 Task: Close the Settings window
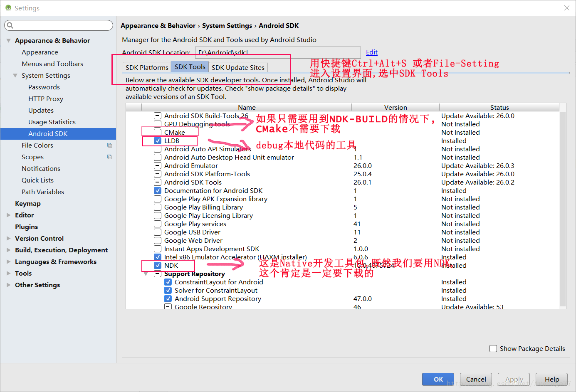click(x=566, y=8)
